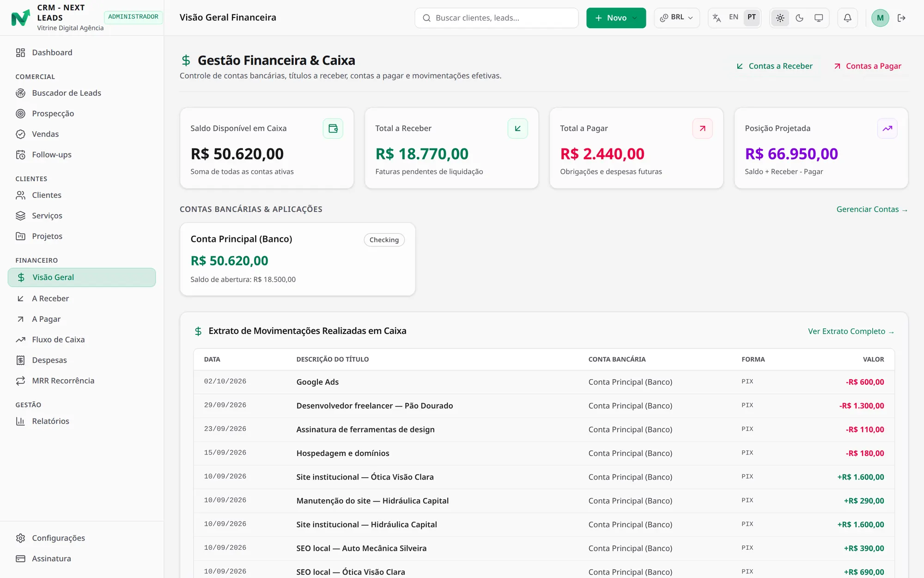Click the Serviços layers icon

[x=20, y=216]
